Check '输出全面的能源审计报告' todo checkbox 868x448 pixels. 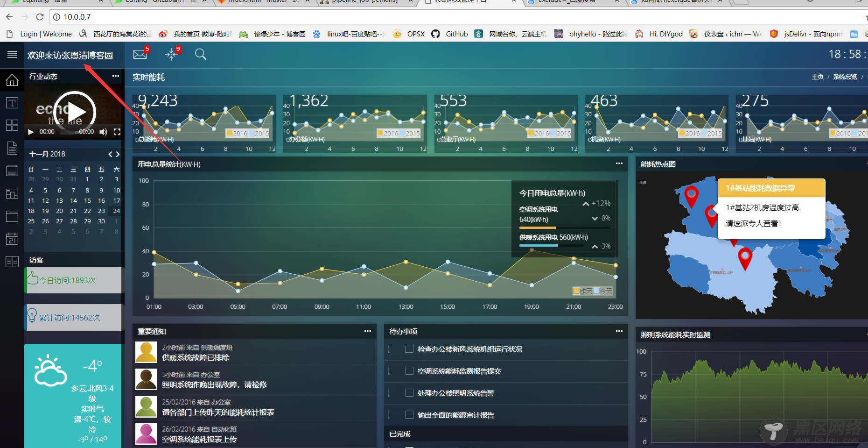point(409,415)
